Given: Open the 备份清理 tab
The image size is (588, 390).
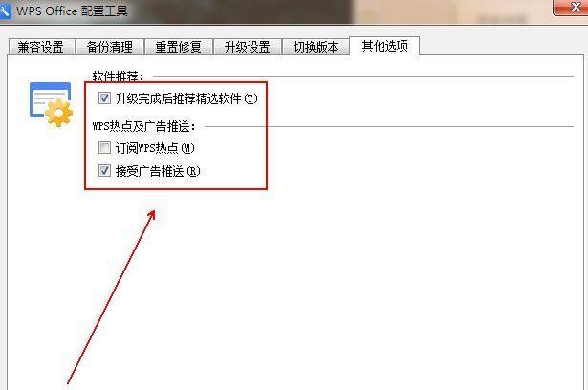Looking at the screenshot, I should tap(110, 47).
